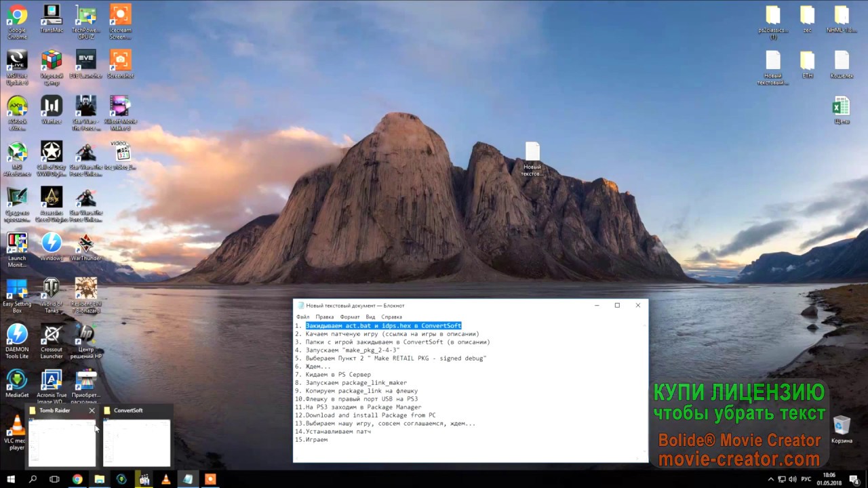Select HP solutions center icon
The width and height of the screenshot is (868, 488).
coord(86,342)
